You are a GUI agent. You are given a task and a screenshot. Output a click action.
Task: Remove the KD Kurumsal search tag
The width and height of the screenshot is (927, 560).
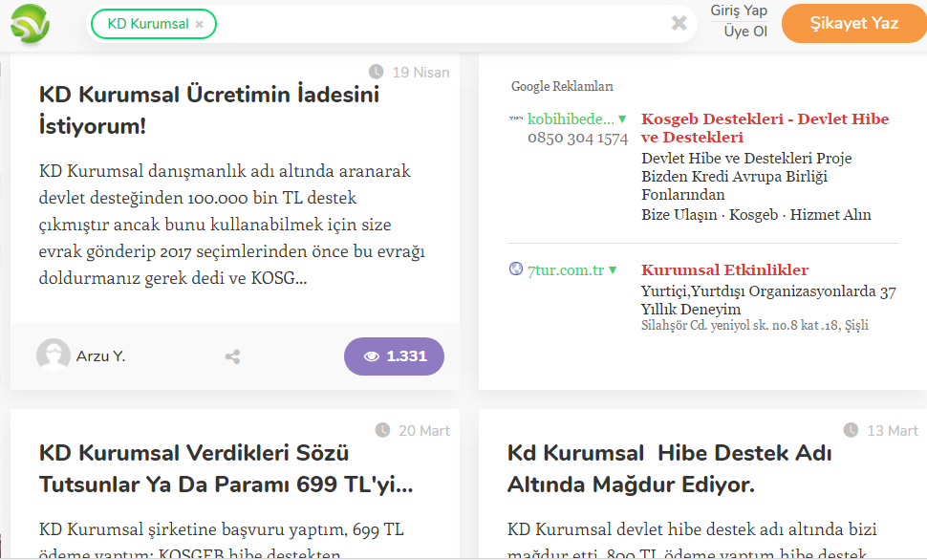click(x=199, y=24)
